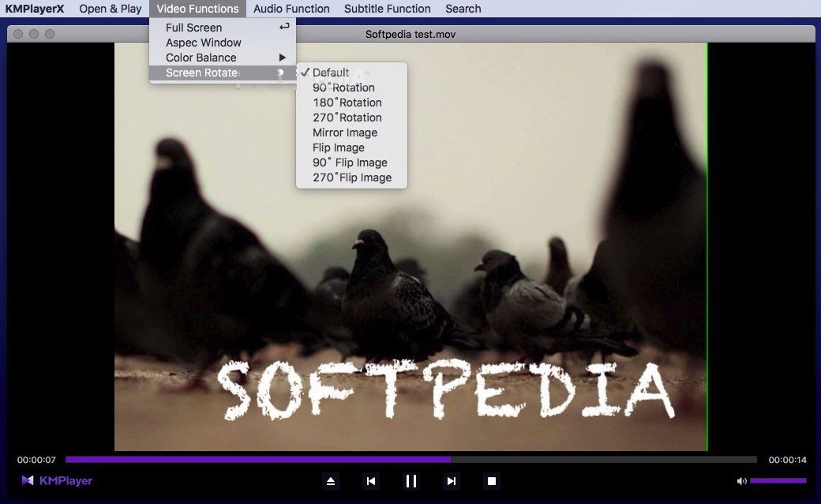Adjust the volume slider
The height and width of the screenshot is (504, 821).
[x=778, y=480]
